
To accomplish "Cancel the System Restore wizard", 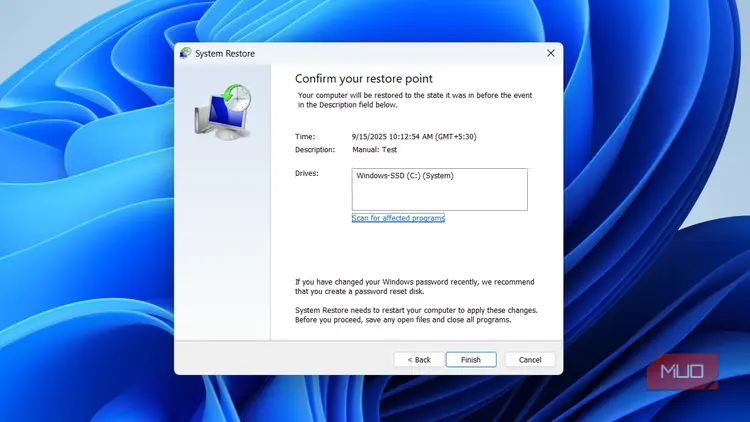I will pos(530,359).
